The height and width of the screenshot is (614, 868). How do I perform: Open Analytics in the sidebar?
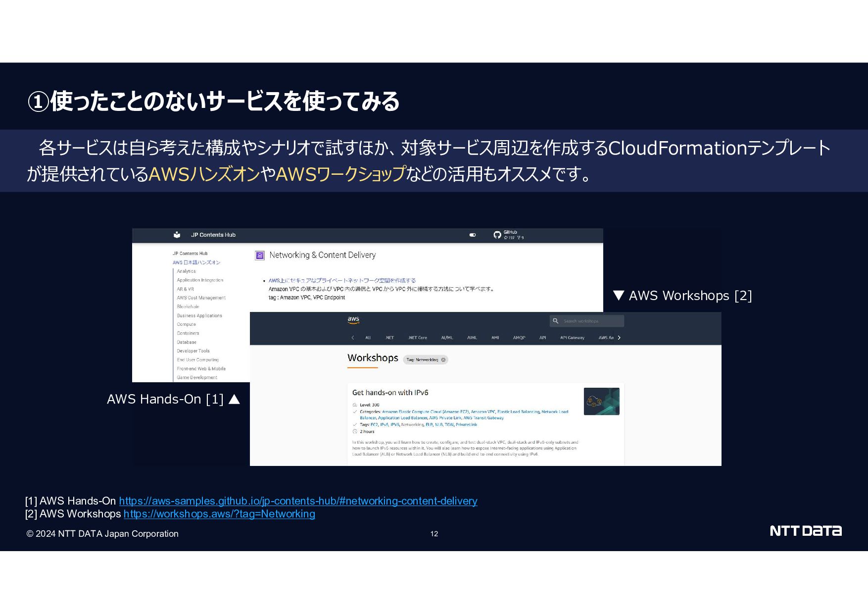[x=186, y=271]
